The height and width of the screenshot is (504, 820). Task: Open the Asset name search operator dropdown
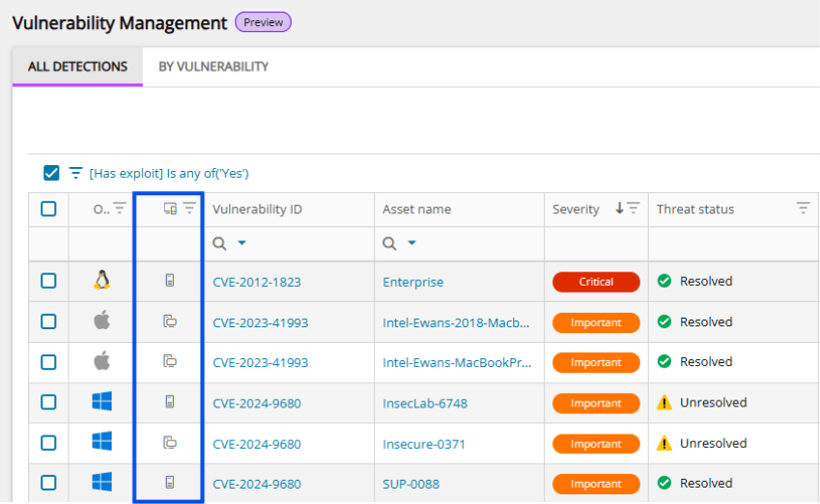click(412, 244)
